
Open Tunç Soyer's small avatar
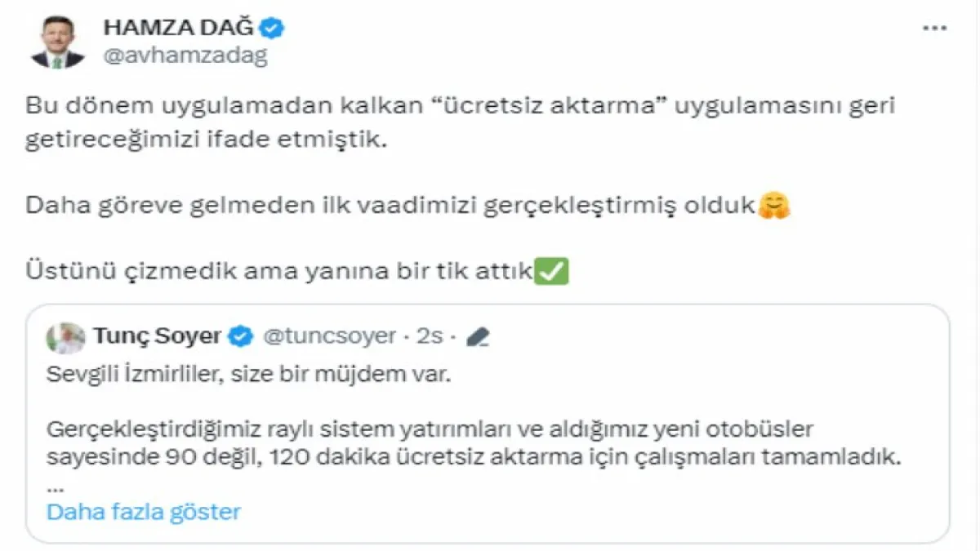coord(66,336)
